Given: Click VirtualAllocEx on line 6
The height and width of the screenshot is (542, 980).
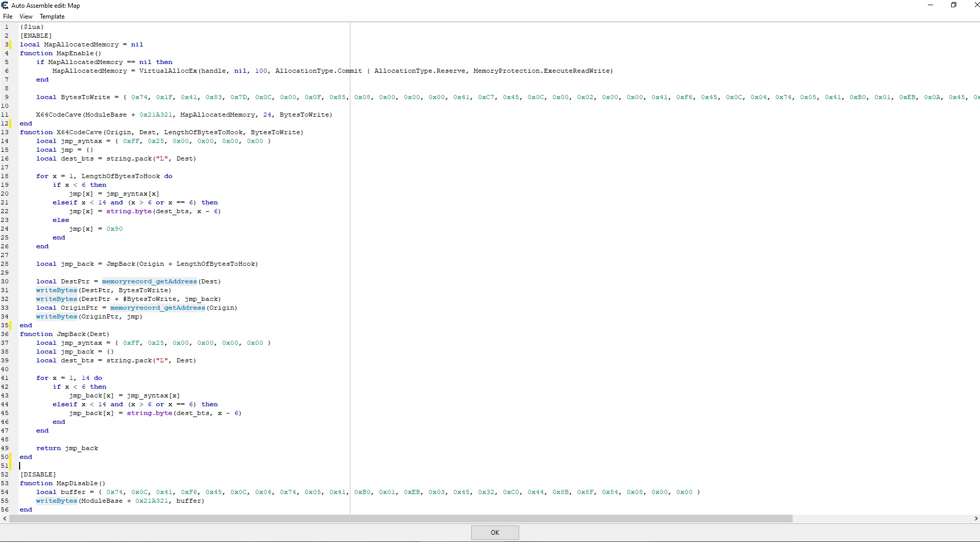Looking at the screenshot, I should coord(168,71).
